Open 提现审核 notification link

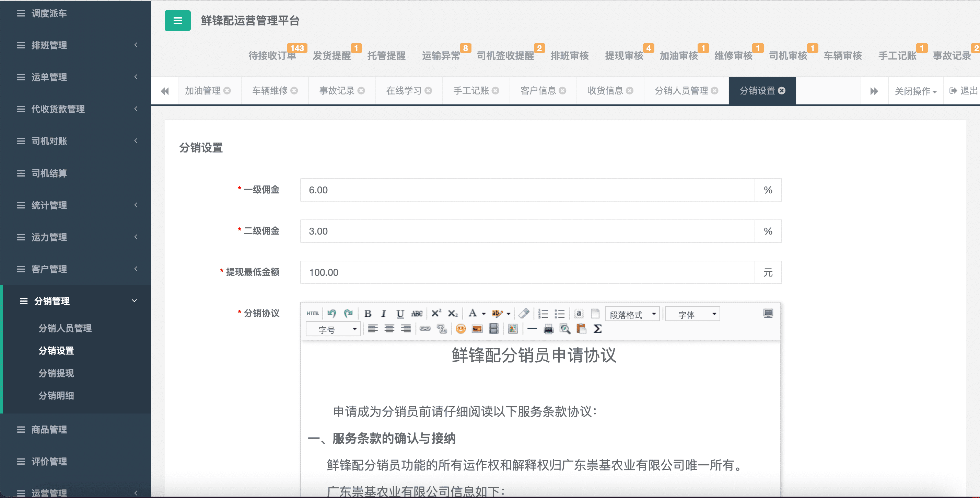(x=624, y=56)
